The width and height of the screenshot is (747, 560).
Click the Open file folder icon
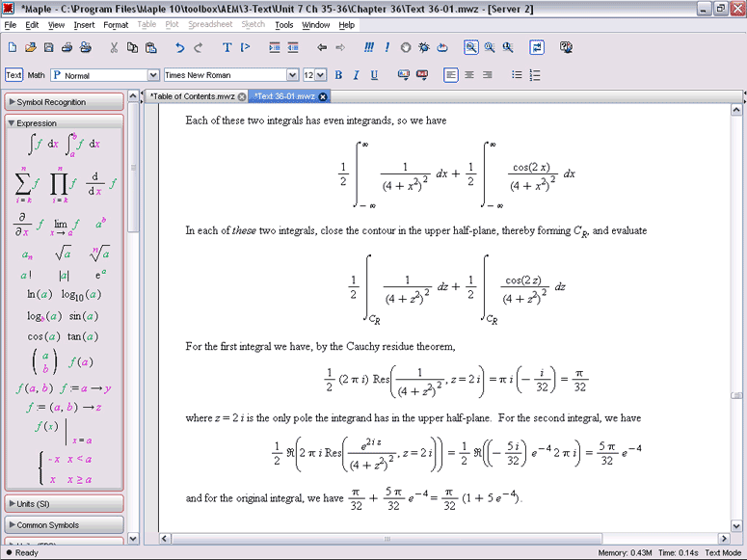point(30,47)
